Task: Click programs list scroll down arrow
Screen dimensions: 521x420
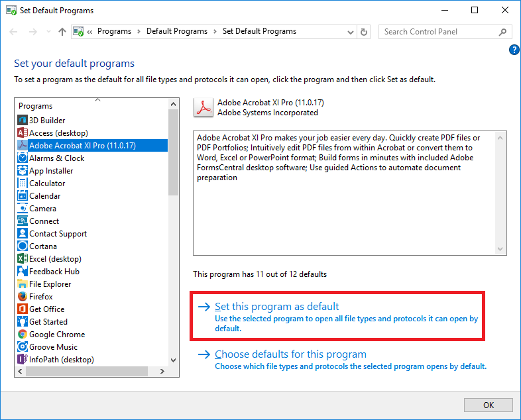Action: pyautogui.click(x=173, y=360)
